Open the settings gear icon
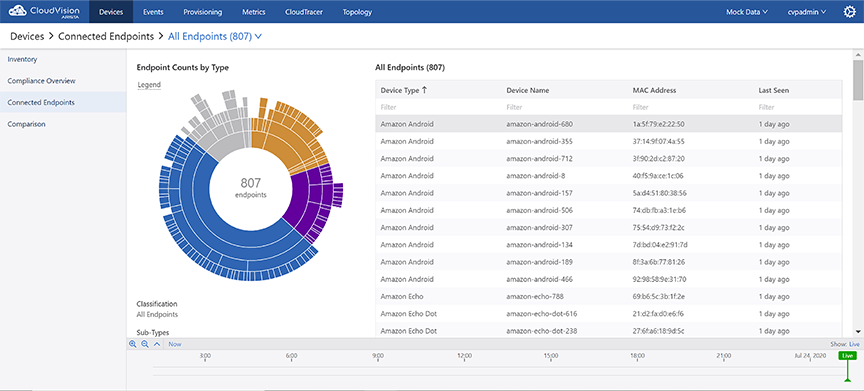This screenshot has height=391, width=864. [x=849, y=12]
